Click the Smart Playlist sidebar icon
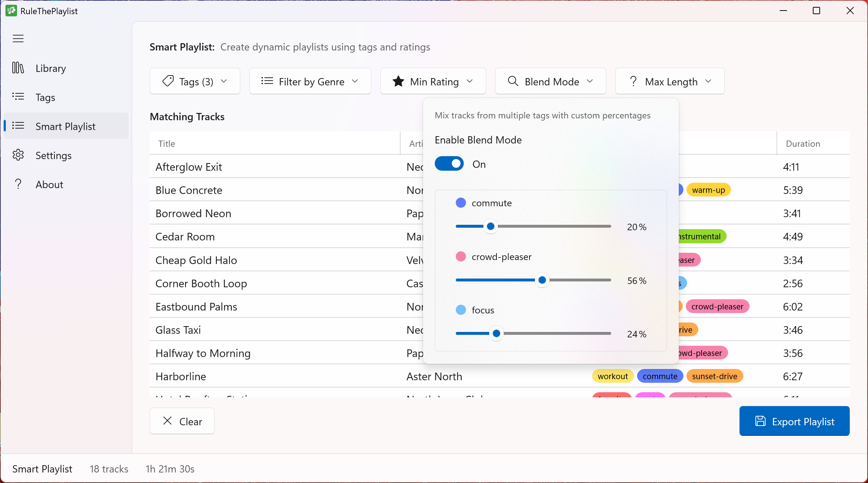 [18, 126]
